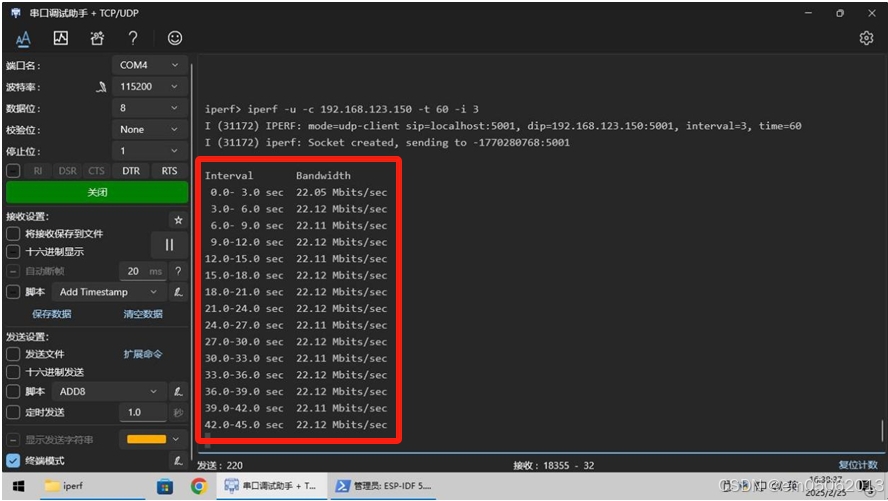The width and height of the screenshot is (888, 501).
Task: Toggle the RTS signal button
Action: [169, 171]
